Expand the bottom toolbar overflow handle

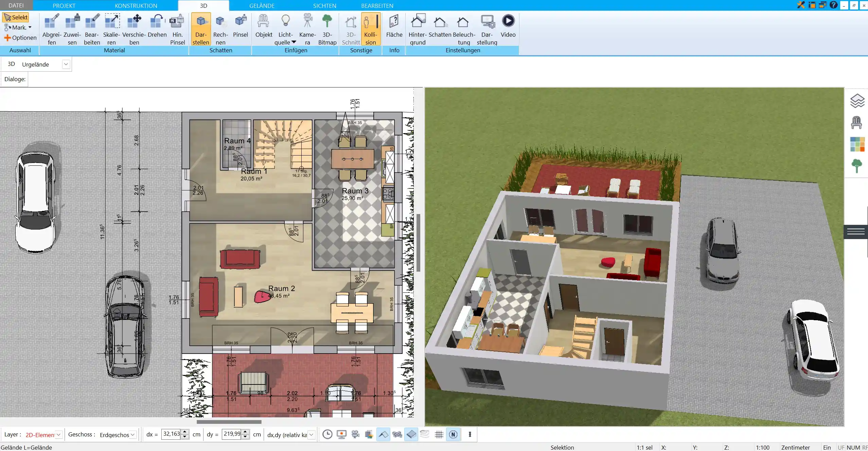(x=470, y=434)
